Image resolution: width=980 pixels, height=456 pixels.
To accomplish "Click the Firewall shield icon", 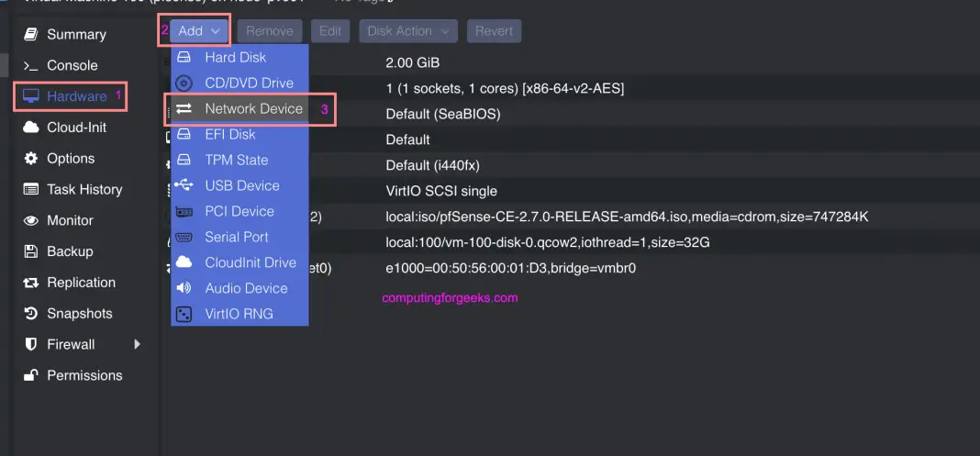I will pos(31,345).
